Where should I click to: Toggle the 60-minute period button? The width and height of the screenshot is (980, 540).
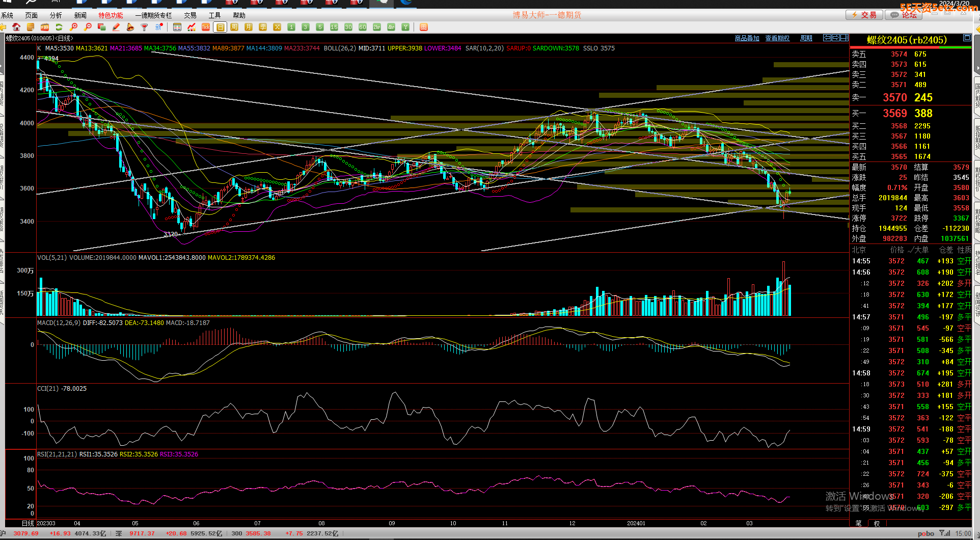tap(363, 27)
